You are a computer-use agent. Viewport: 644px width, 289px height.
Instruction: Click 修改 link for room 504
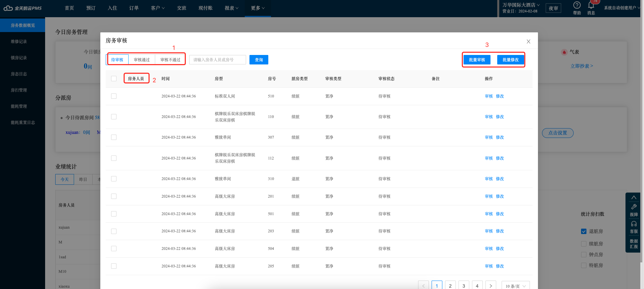[x=500, y=249]
